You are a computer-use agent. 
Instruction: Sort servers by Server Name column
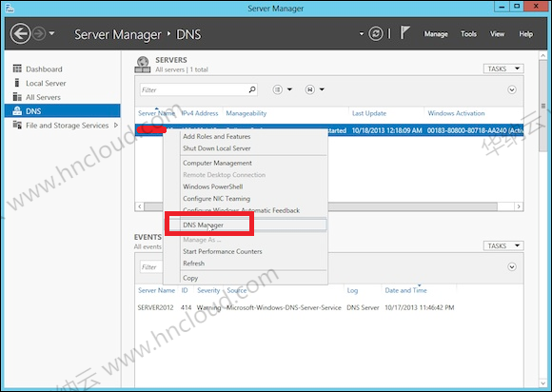tap(156, 113)
